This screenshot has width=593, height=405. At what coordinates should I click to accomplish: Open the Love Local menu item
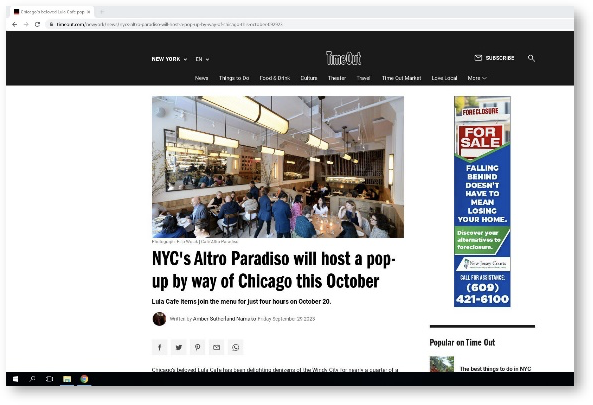tap(444, 78)
